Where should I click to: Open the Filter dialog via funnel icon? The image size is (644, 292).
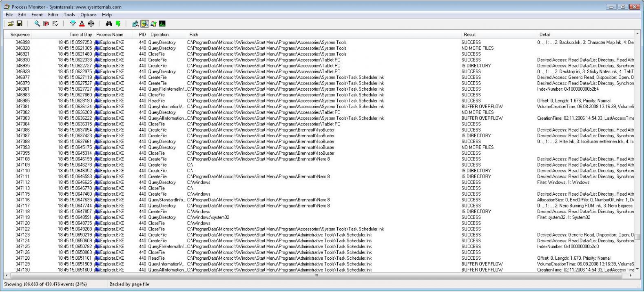click(73, 24)
